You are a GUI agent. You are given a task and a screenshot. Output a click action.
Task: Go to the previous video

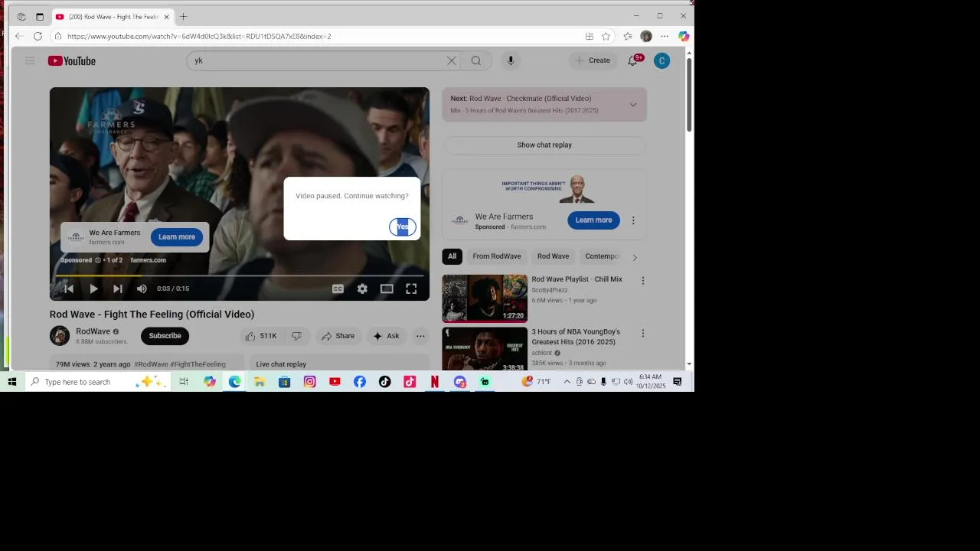point(68,289)
